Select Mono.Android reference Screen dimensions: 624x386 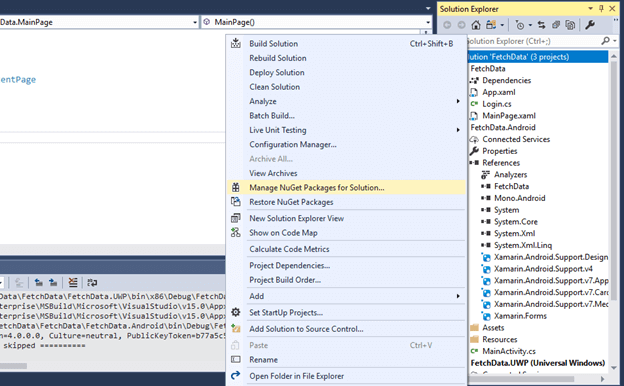(x=520, y=198)
